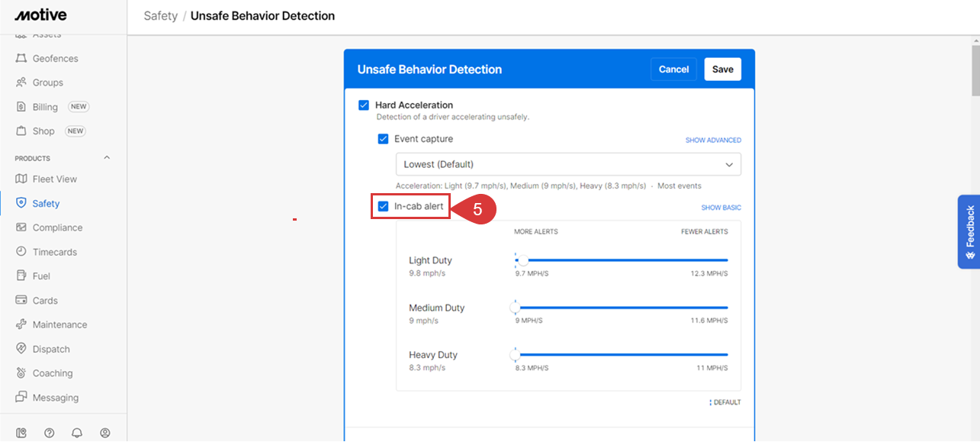Click the Geofences icon in sidebar
Viewport: 980px width, 442px height.
(x=21, y=59)
